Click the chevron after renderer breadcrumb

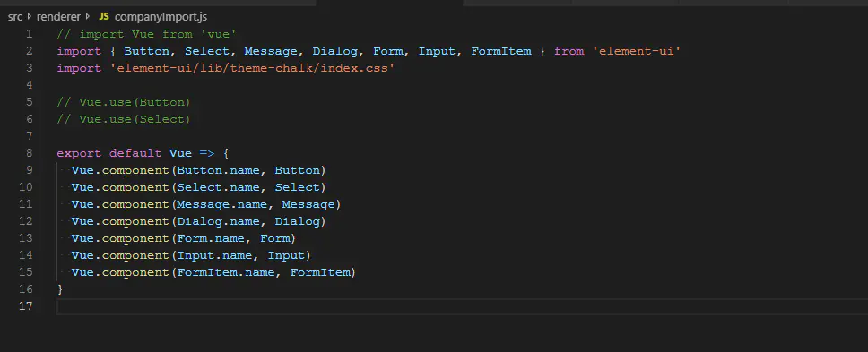[x=88, y=17]
